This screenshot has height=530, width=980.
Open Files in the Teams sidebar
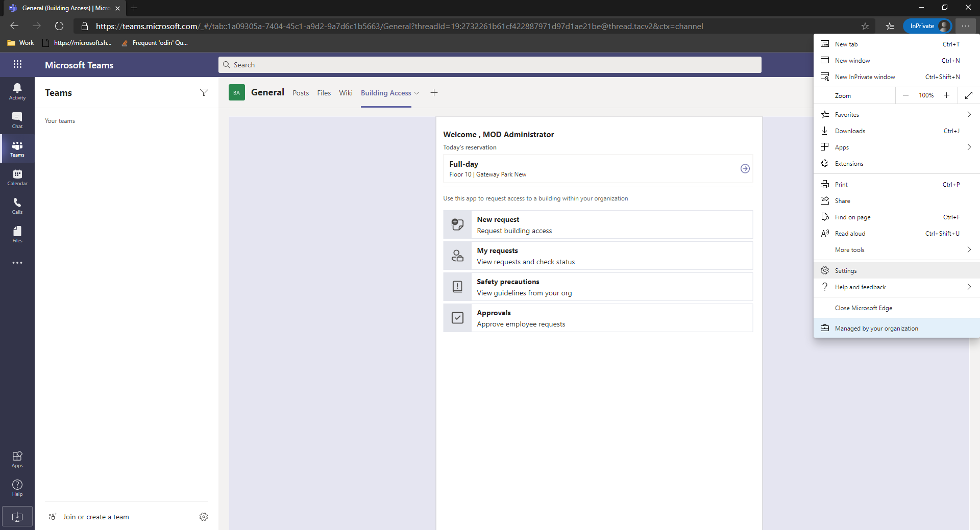[x=17, y=234]
